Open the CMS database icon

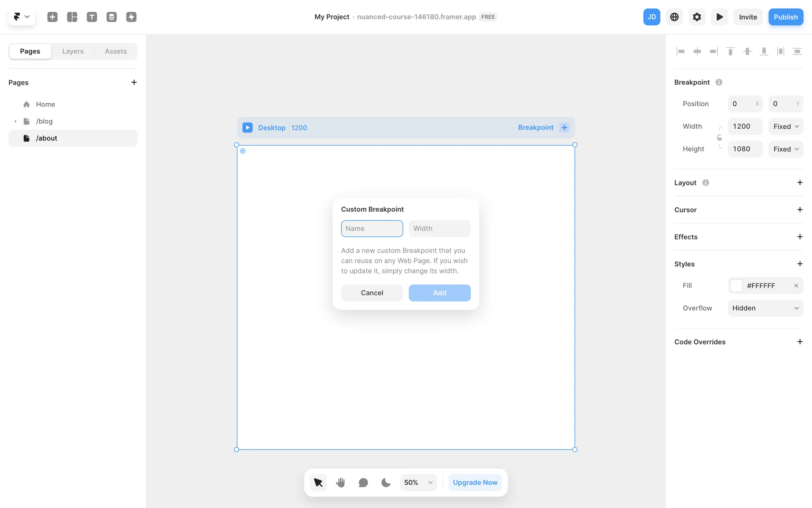[112, 17]
